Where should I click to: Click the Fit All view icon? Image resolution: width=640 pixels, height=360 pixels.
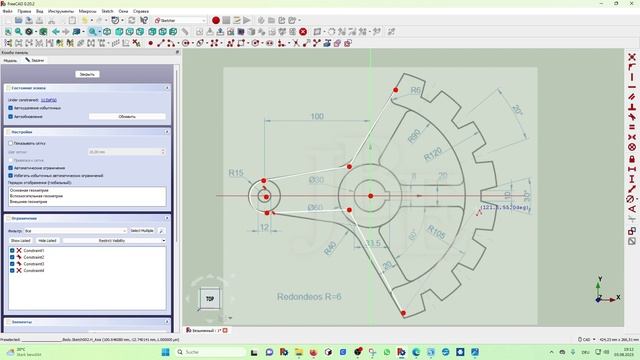click(x=8, y=31)
